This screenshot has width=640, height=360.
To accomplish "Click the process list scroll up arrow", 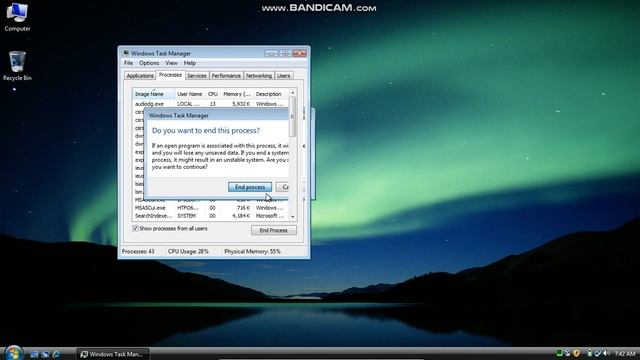I will 292,93.
